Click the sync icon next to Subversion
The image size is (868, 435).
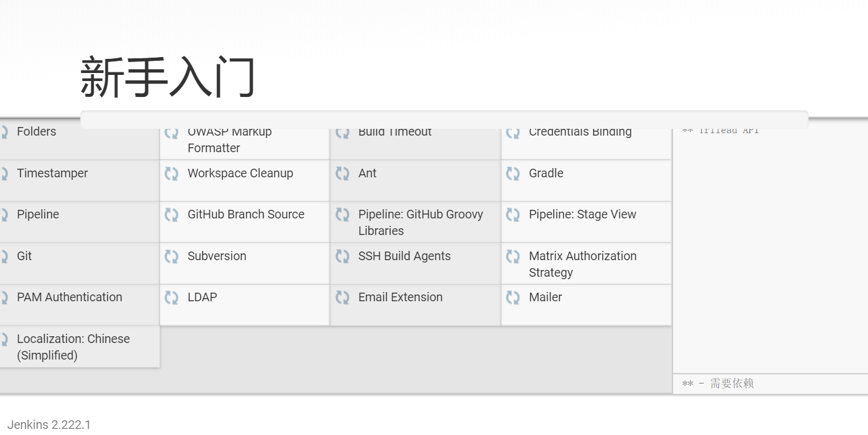click(x=172, y=256)
